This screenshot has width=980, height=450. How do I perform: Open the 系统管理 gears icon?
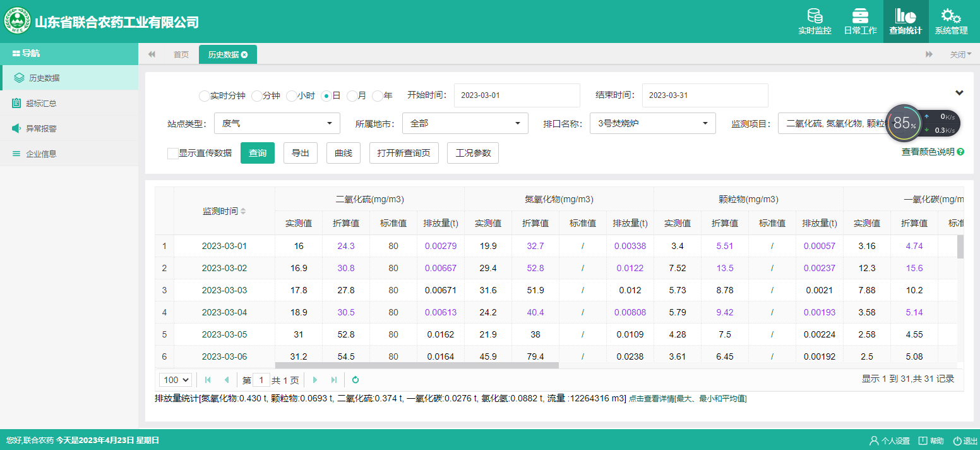[951, 16]
